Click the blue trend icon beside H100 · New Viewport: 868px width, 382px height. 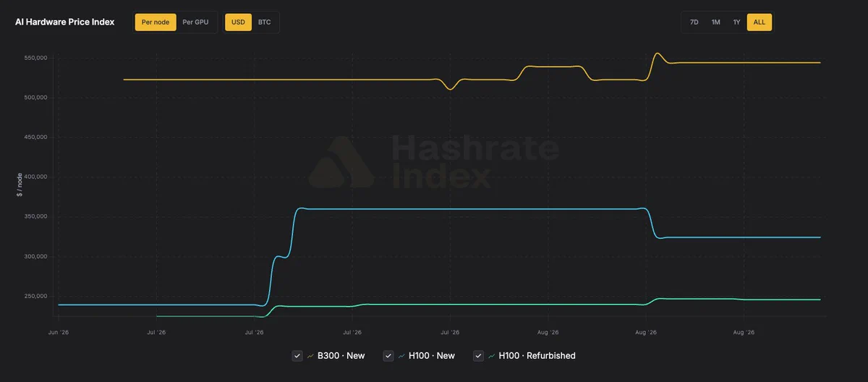[401, 356]
